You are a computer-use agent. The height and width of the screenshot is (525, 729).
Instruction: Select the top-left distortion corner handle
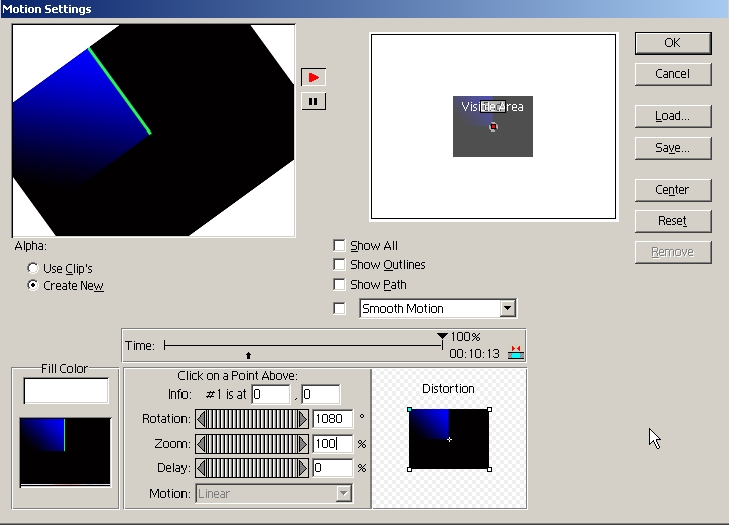tap(409, 410)
